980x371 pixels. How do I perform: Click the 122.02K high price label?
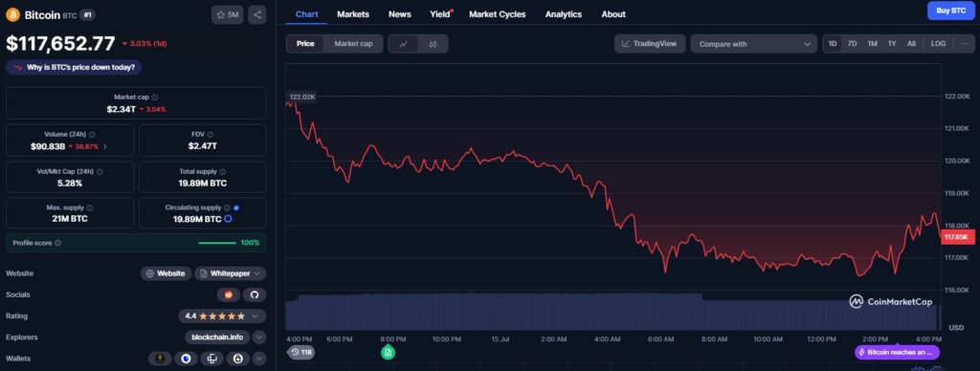(301, 97)
